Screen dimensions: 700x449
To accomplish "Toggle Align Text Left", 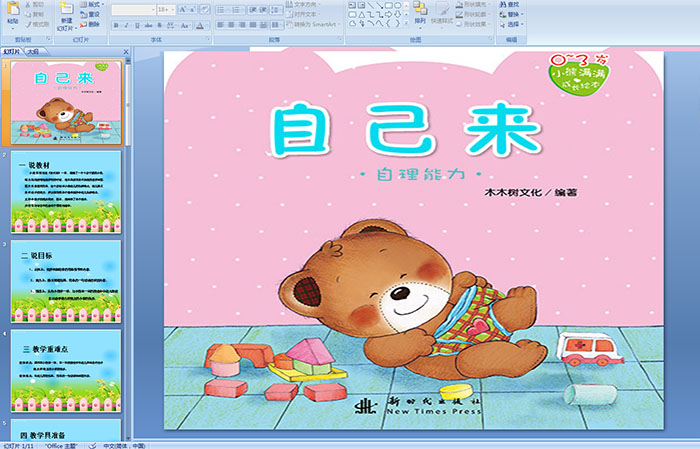I will coord(221,25).
